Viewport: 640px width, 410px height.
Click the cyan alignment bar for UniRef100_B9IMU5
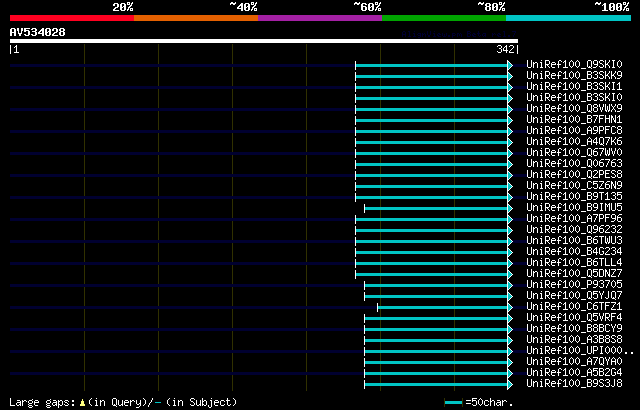pyautogui.click(x=436, y=208)
